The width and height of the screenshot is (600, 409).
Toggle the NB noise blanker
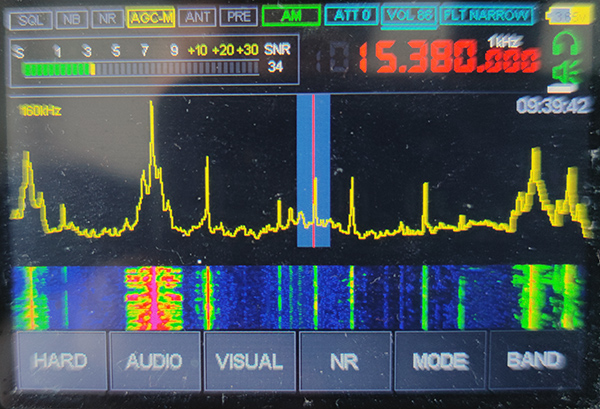point(70,17)
